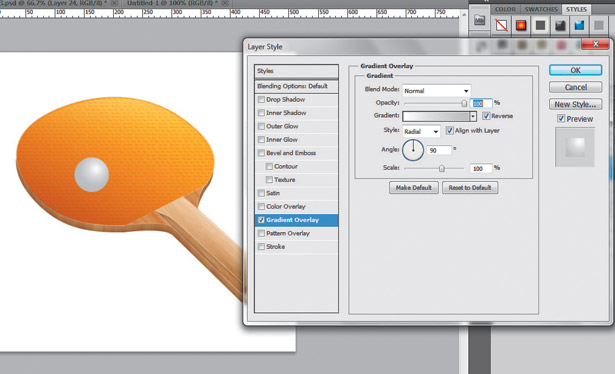Click the gray ball on the paddle
The width and height of the screenshot is (615, 374).
(x=92, y=174)
